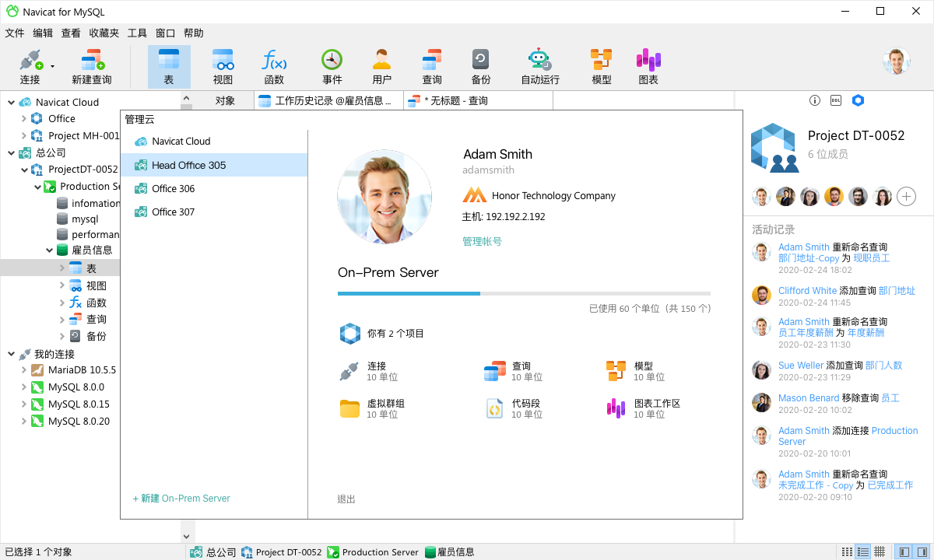Open the 部门地址 link by Clifford White
The width and height of the screenshot is (934, 560).
897,291
